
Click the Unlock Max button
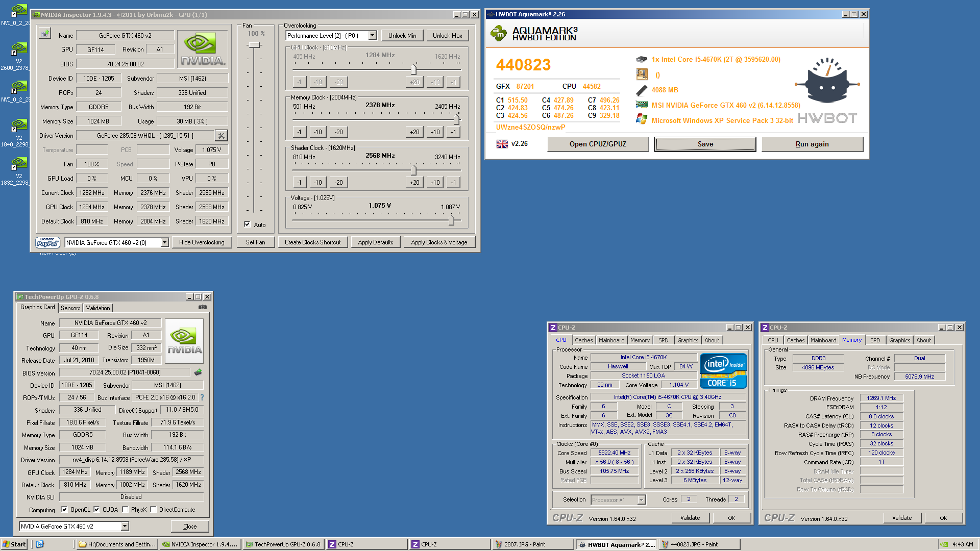[x=447, y=36]
